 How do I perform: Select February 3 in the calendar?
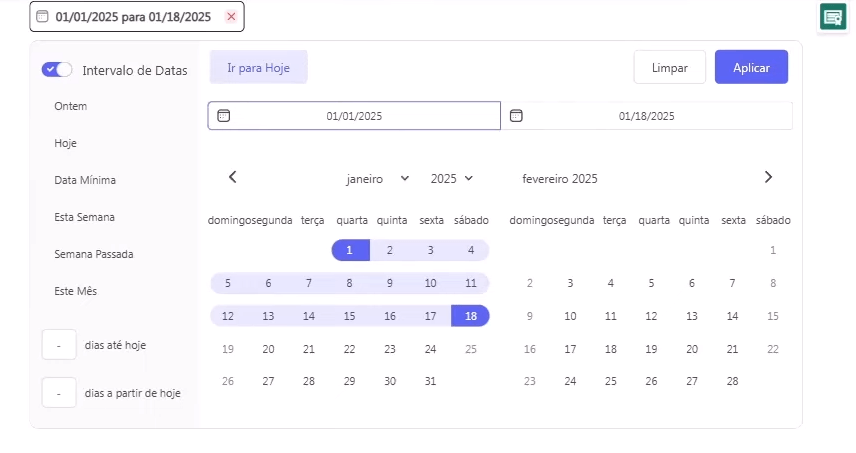570,283
